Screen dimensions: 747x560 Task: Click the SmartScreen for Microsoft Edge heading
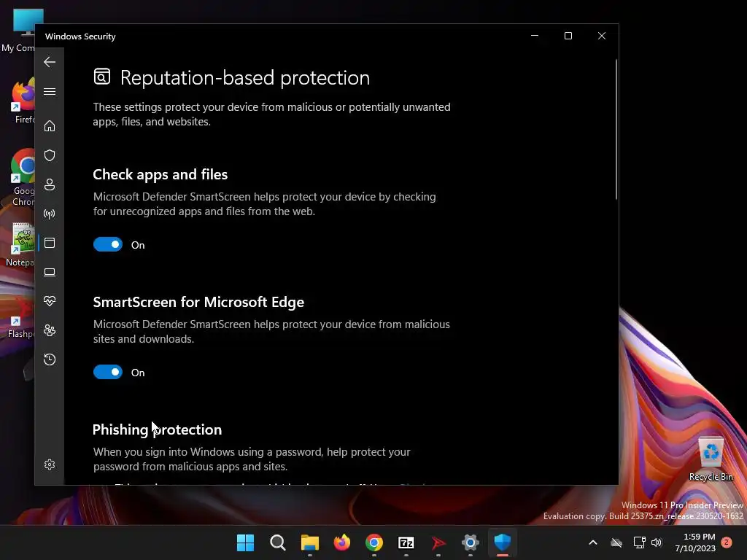(198, 302)
